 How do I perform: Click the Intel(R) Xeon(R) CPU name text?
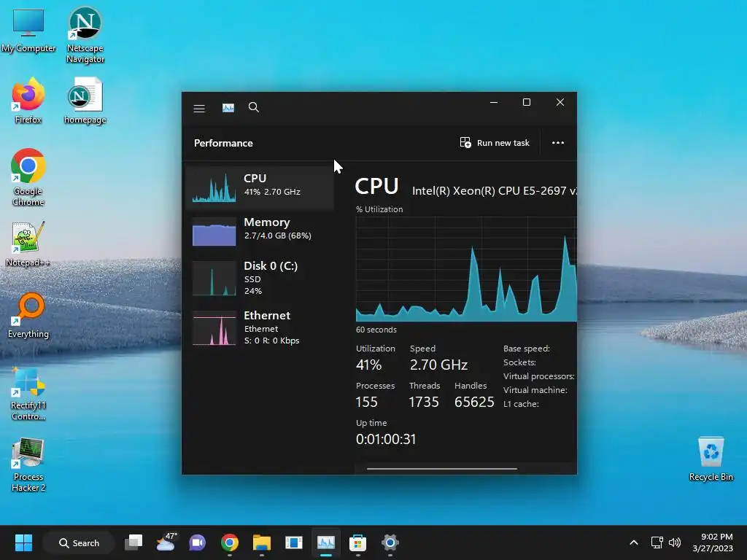click(494, 190)
